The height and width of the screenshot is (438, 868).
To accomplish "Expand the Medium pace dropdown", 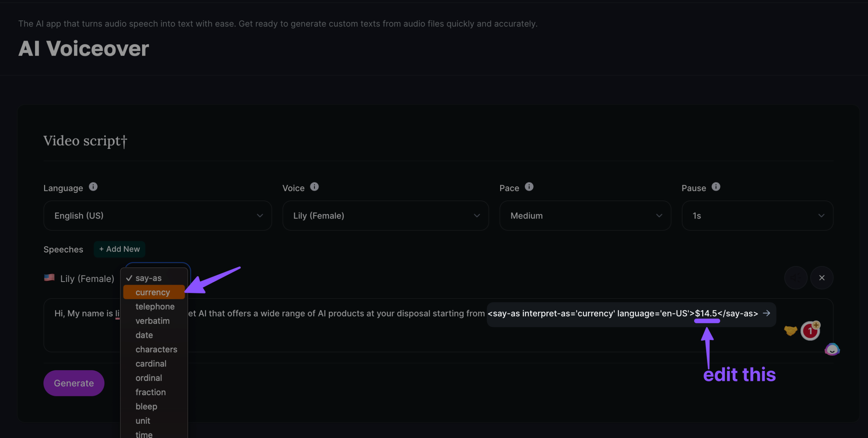I will 585,216.
